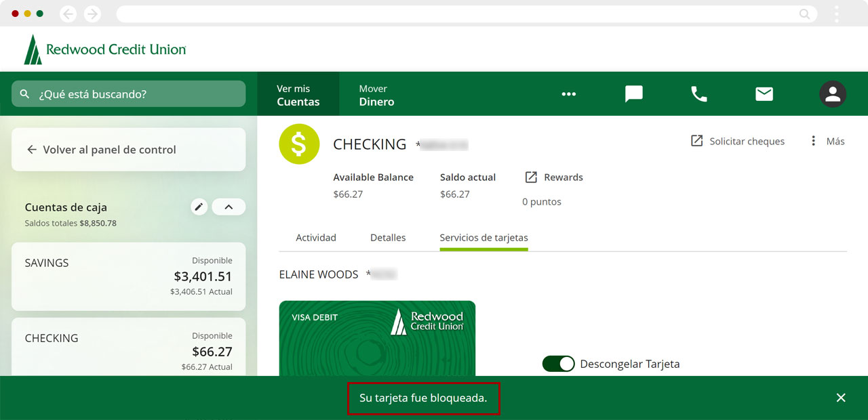Select the SAVINGS account card
868x420 pixels.
pos(129,276)
